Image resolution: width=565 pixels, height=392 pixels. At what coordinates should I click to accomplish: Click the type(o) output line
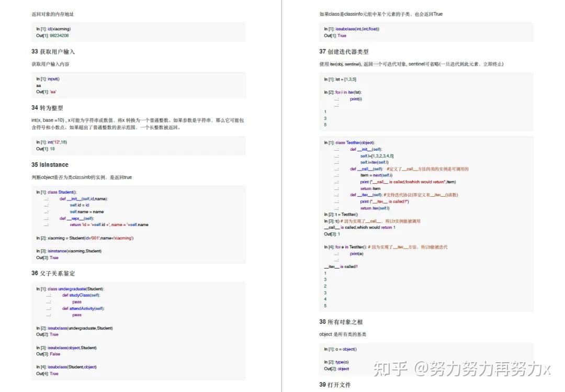point(337,362)
